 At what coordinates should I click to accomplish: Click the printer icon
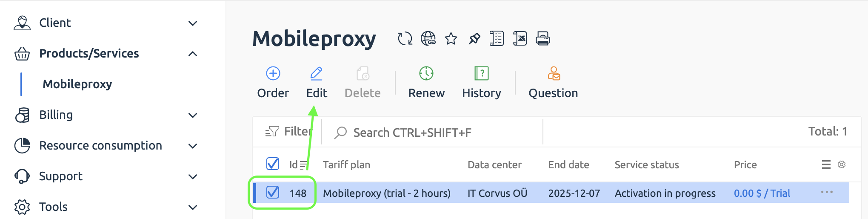pyautogui.click(x=543, y=39)
